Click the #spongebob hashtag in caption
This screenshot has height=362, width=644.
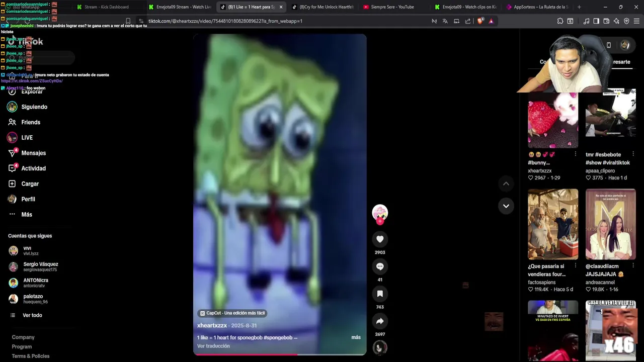[x=278, y=337]
